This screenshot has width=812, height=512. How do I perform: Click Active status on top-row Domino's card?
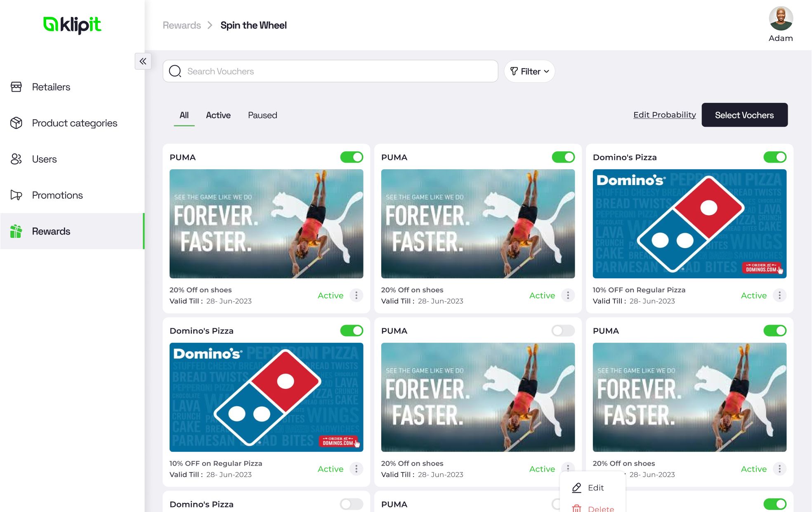pos(754,295)
